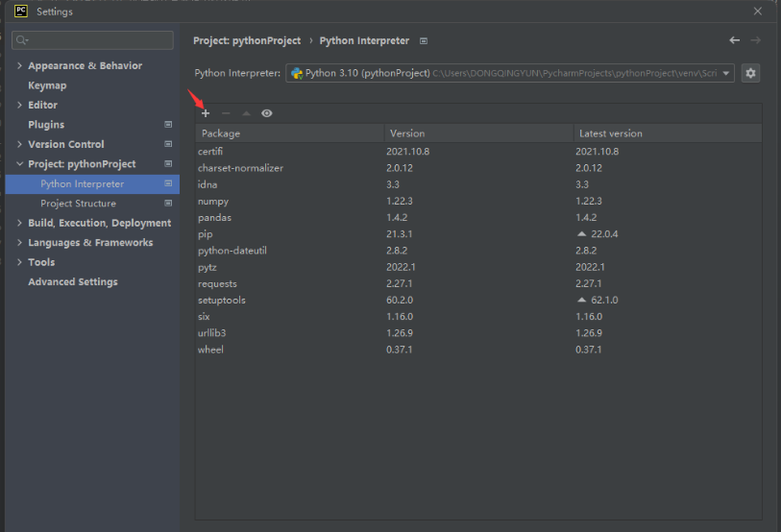Click the back navigation arrow
Screen dimensions: 781x532
pyautogui.click(x=734, y=40)
